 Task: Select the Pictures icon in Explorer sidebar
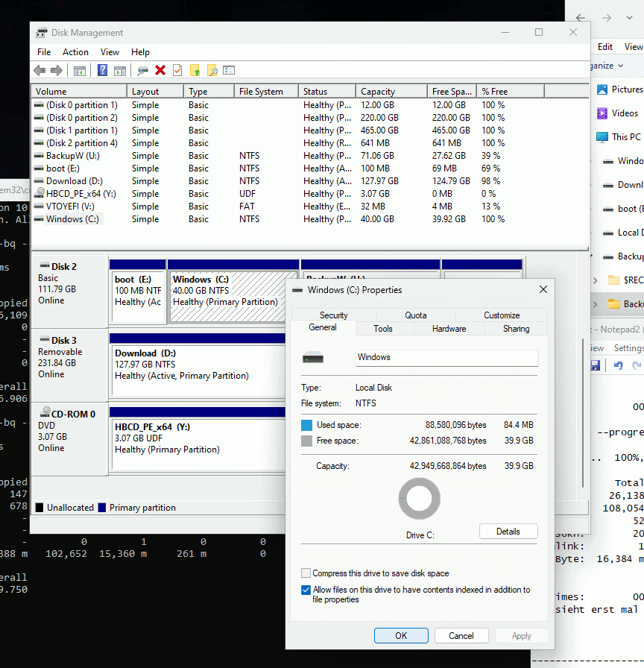click(x=602, y=89)
